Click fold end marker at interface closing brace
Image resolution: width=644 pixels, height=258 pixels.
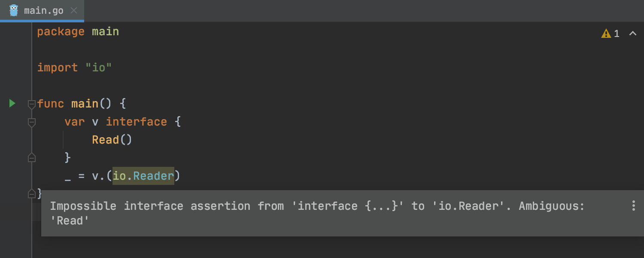[x=31, y=158]
